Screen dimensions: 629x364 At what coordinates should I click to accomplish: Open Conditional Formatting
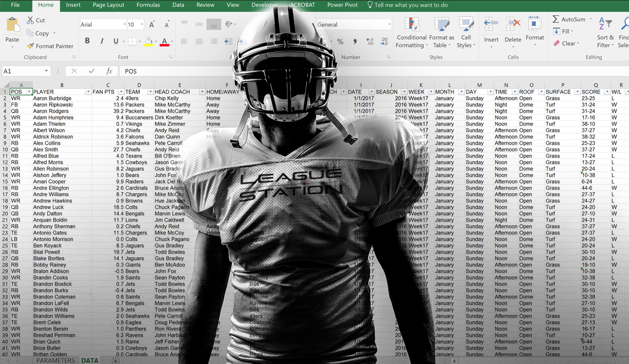411,33
